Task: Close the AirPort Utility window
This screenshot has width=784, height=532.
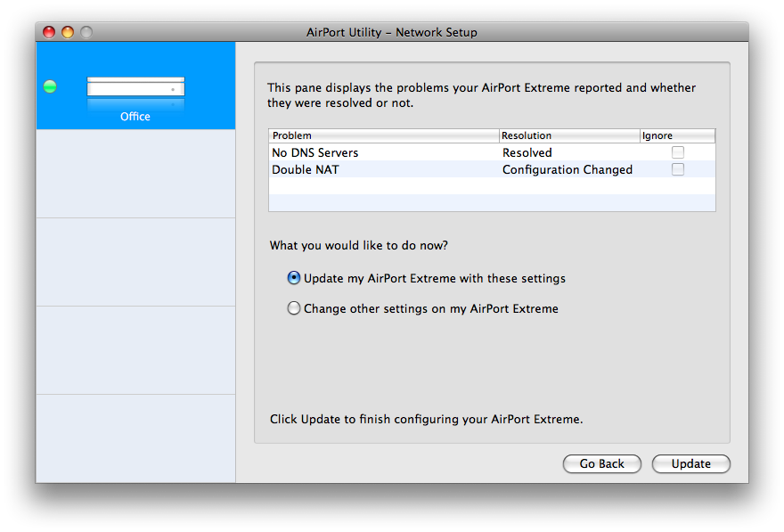Action: pyautogui.click(x=49, y=32)
